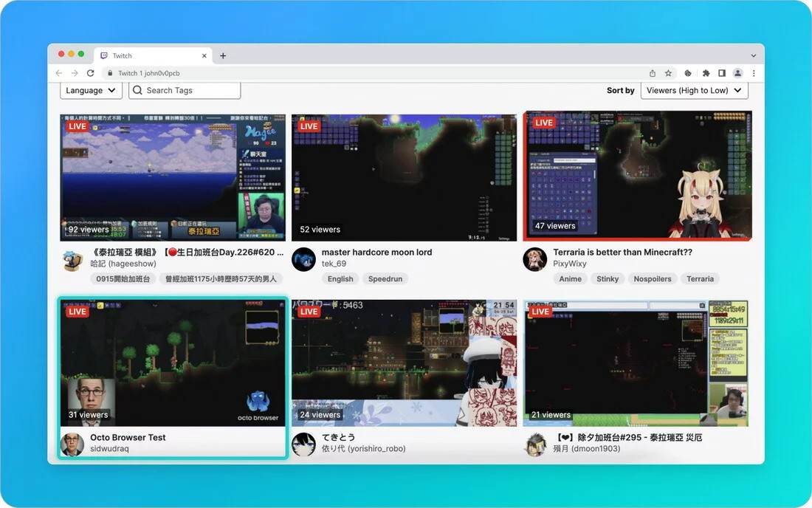Viewport: 812px width, 508px height.
Task: Click the address bar URL text
Action: point(148,73)
